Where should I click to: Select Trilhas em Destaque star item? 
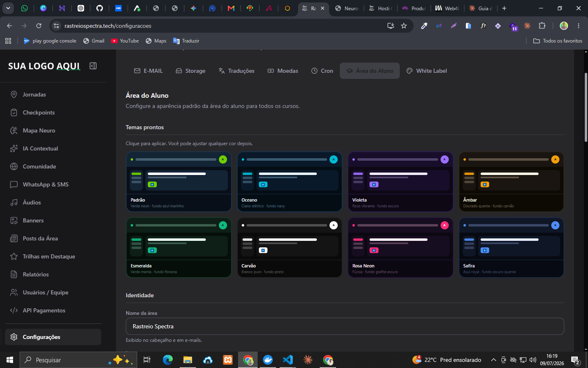click(53, 256)
